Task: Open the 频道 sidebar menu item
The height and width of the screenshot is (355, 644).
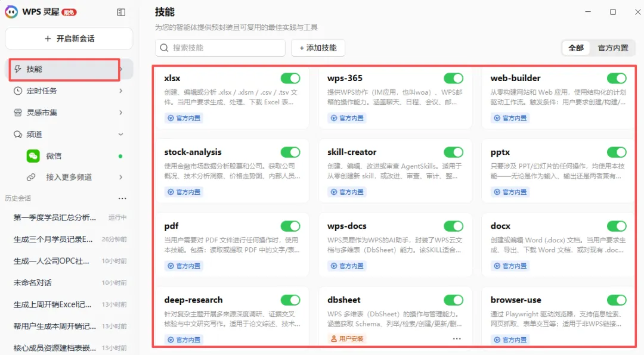Action: click(69, 134)
